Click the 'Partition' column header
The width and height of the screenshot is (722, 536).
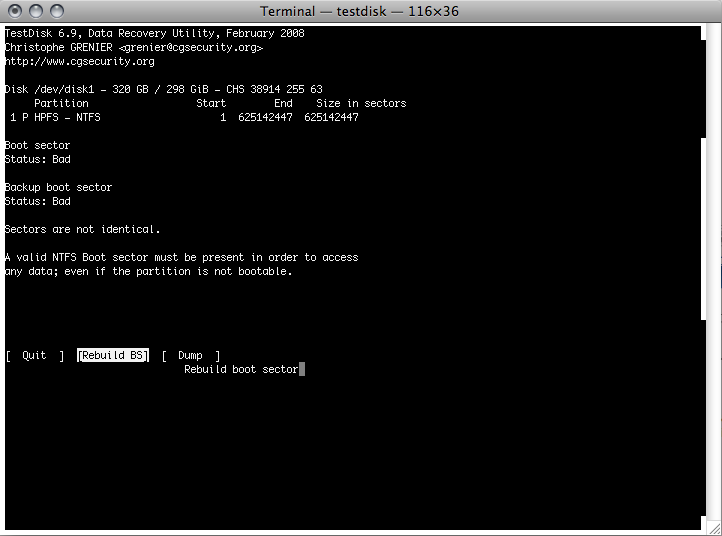(61, 104)
